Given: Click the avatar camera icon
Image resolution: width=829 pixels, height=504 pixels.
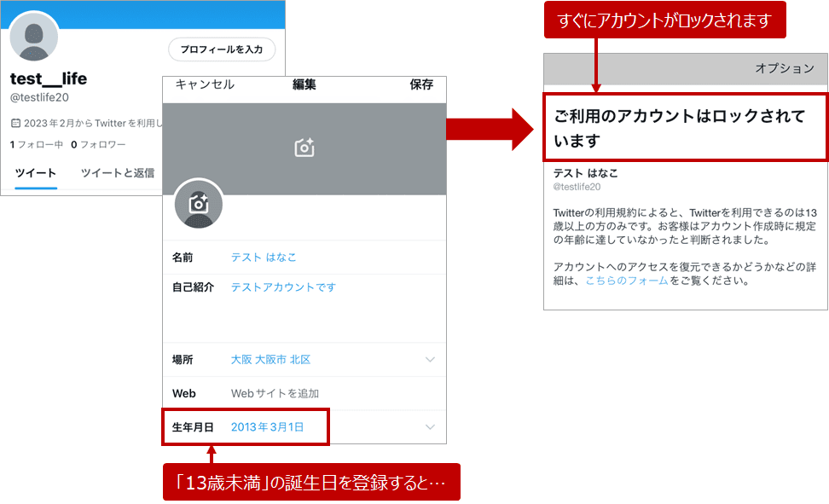Looking at the screenshot, I should [x=199, y=203].
